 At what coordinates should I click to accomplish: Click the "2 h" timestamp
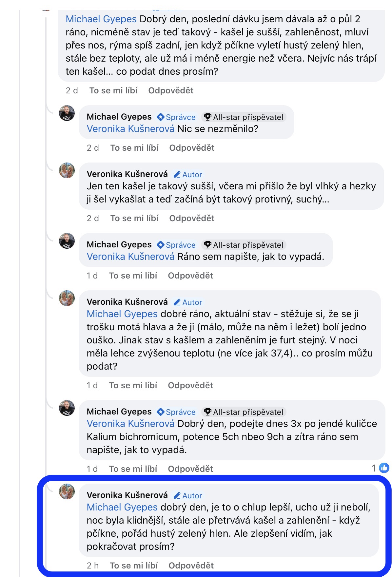tap(93, 566)
